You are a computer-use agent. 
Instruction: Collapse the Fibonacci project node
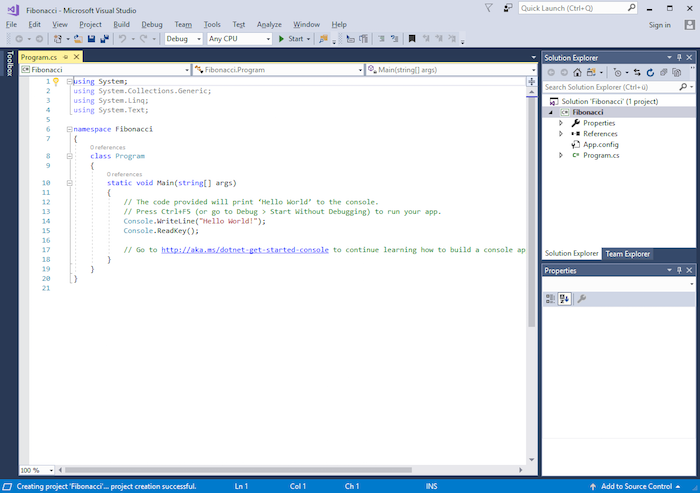pyautogui.click(x=551, y=113)
